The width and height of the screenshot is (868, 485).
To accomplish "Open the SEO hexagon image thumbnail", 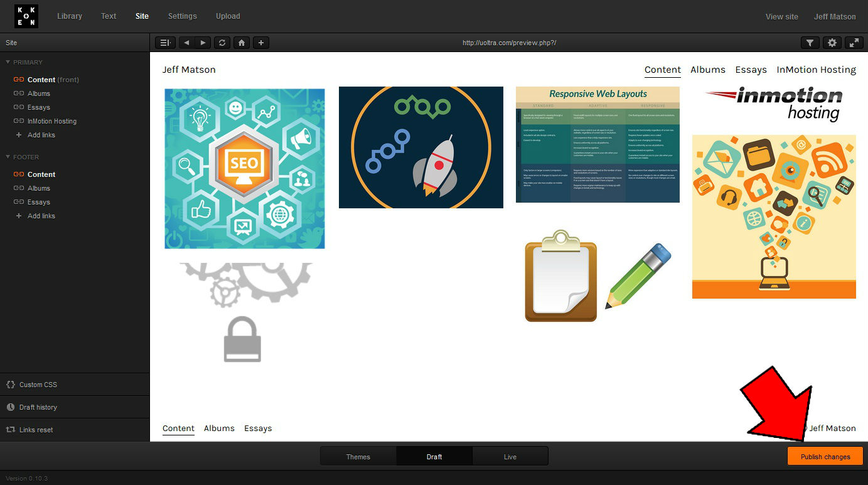I will (245, 168).
